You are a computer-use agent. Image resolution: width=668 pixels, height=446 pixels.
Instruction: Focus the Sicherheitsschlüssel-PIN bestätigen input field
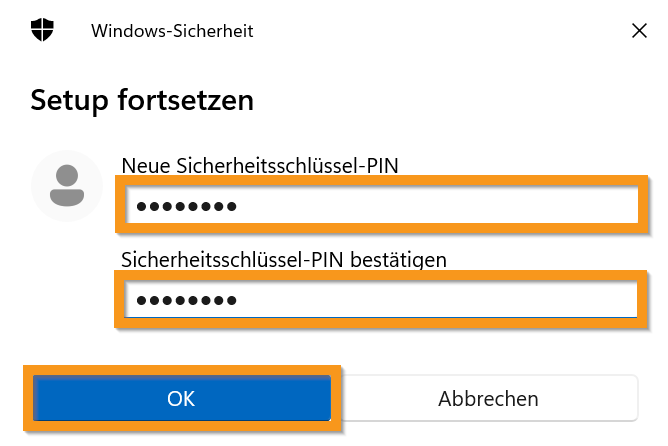pyautogui.click(x=380, y=299)
